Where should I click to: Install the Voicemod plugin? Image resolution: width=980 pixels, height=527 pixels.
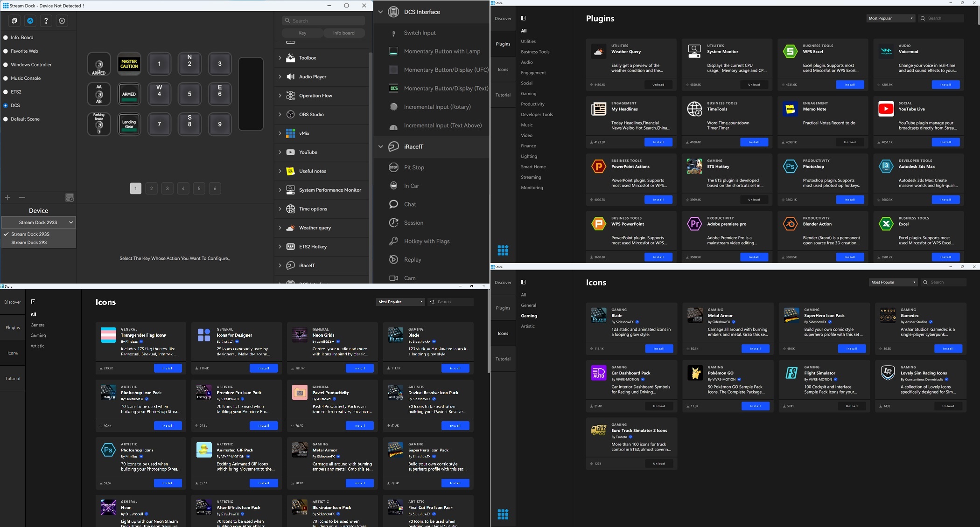(x=946, y=85)
